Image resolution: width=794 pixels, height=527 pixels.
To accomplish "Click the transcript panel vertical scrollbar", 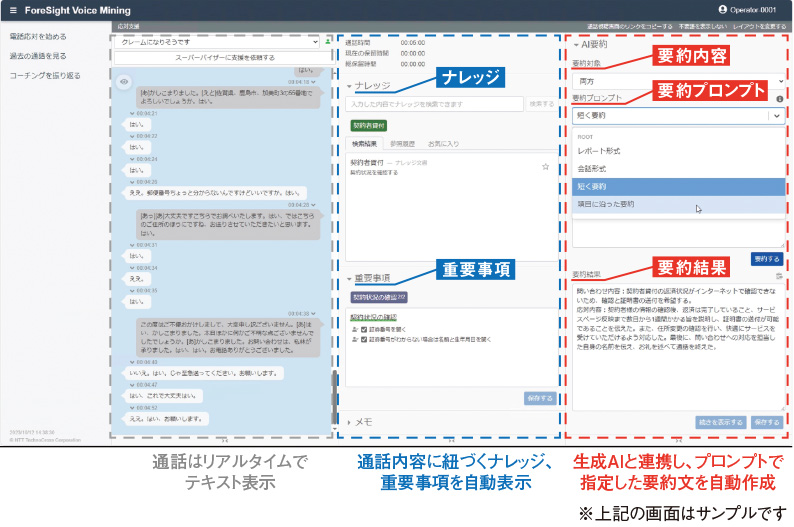I will [x=334, y=397].
